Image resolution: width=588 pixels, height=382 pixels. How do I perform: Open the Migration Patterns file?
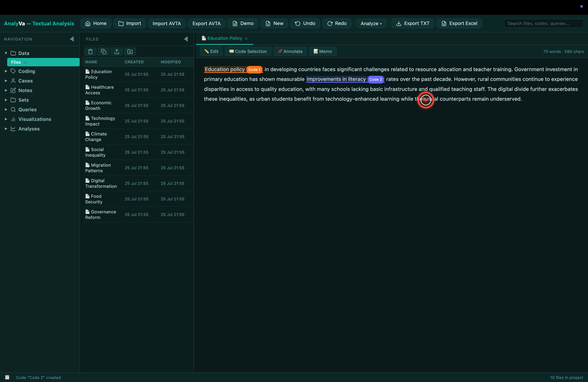138,168
